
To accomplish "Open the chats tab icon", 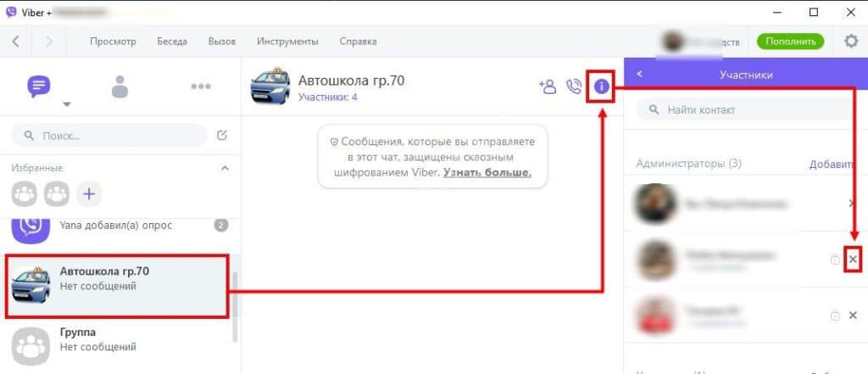I will (39, 87).
